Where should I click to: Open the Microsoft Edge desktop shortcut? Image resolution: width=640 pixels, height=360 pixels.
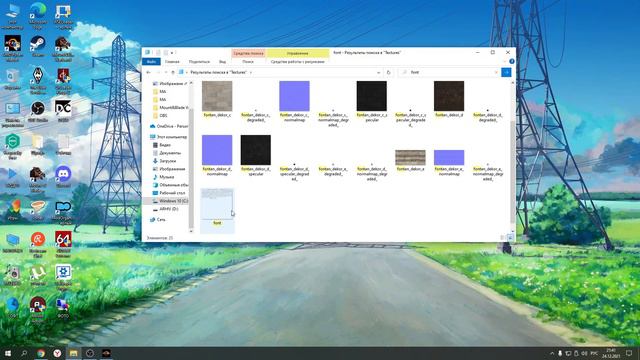[x=38, y=15]
